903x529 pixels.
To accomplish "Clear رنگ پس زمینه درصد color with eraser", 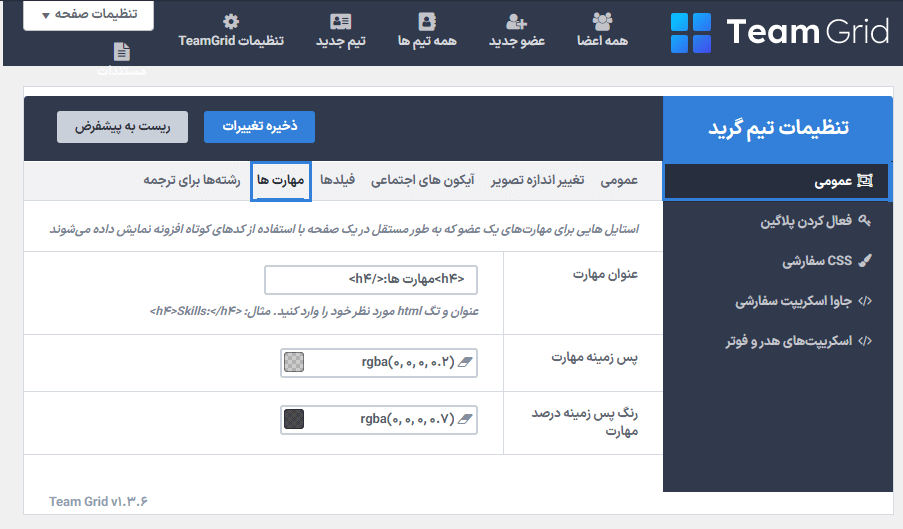I will [x=465, y=418].
